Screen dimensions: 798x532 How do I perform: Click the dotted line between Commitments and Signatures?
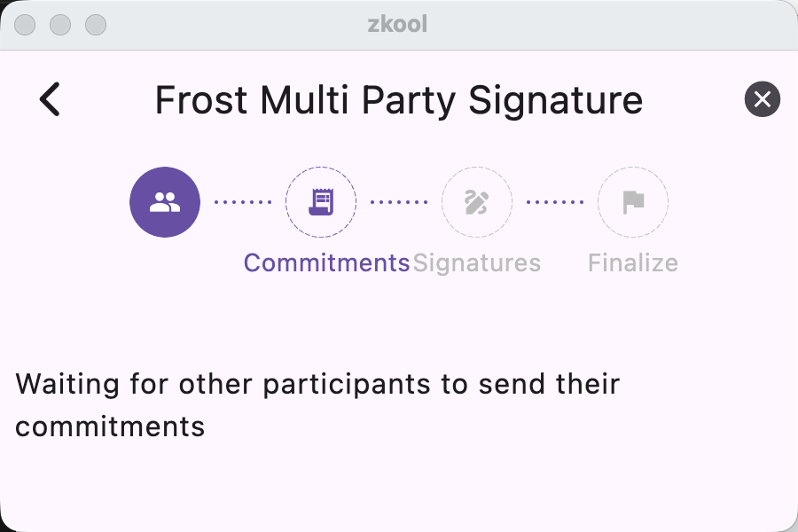coord(399,202)
